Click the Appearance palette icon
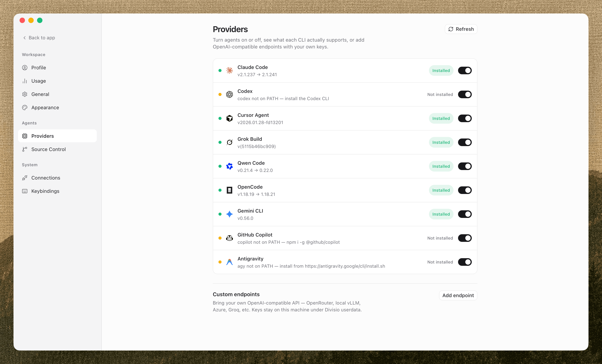Image resolution: width=602 pixels, height=364 pixels. pos(25,107)
